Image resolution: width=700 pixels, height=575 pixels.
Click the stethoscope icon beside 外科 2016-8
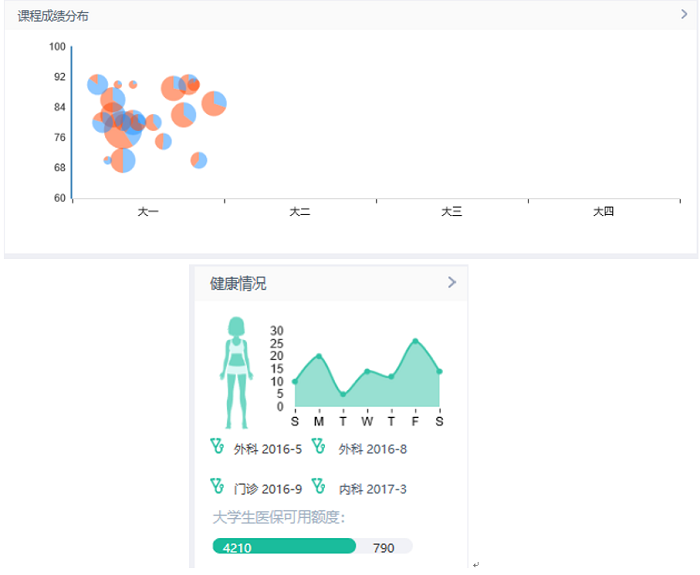pyautogui.click(x=319, y=447)
